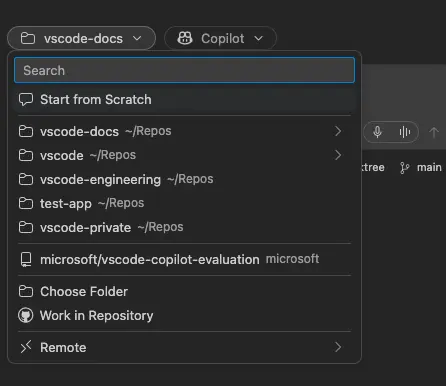Click the Copilot icon in the dropdown button
Screen dimensions: 446x386
(185, 38)
